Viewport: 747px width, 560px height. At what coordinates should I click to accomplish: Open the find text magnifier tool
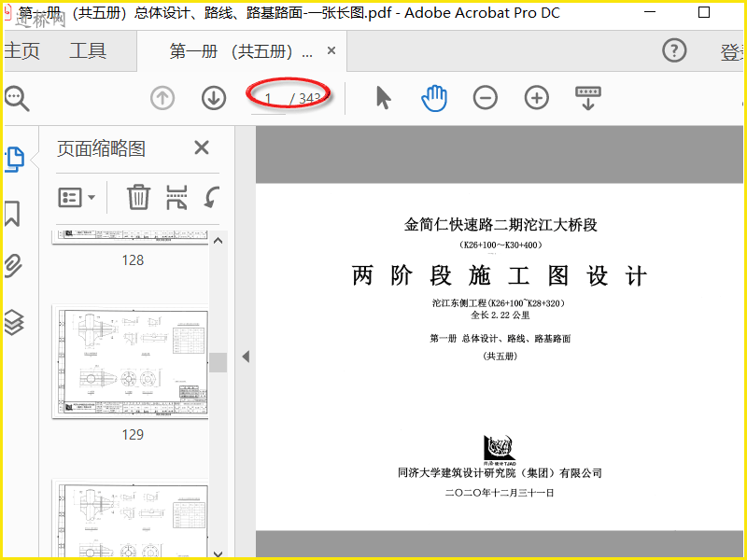pyautogui.click(x=17, y=99)
